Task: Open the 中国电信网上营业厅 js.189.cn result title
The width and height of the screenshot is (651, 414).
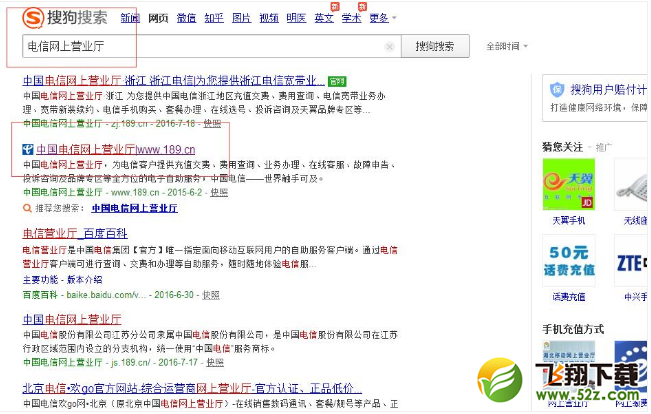Action: (72, 319)
